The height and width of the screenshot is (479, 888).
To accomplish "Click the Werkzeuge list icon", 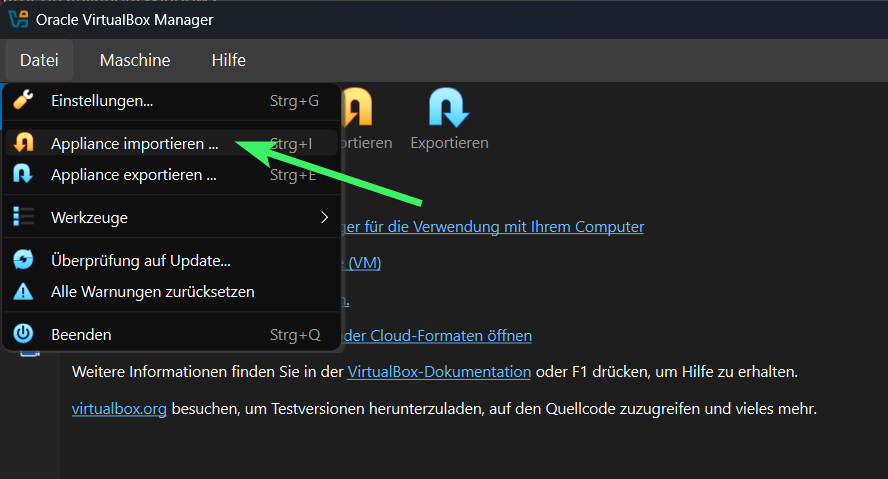I will [23, 217].
